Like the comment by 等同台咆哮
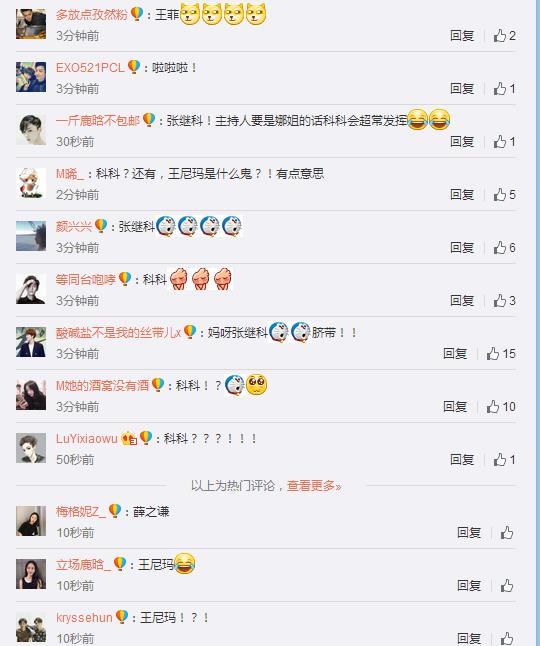Image resolution: width=540 pixels, height=646 pixels. click(505, 301)
